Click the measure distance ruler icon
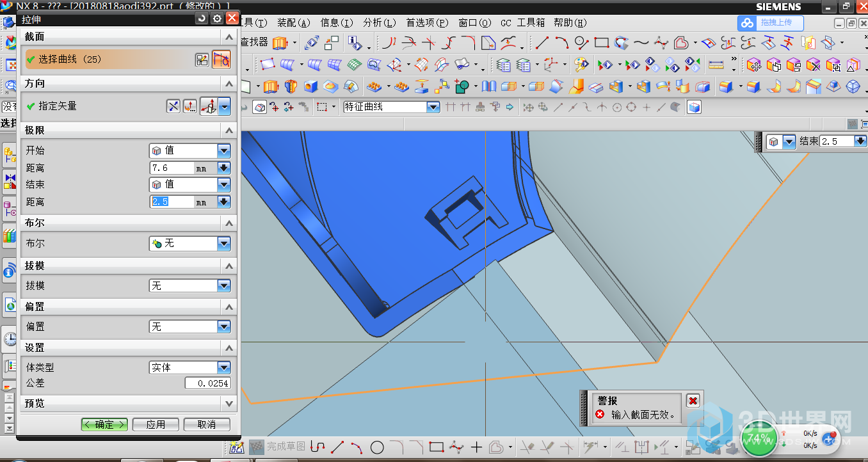868x462 pixels. coord(716,65)
